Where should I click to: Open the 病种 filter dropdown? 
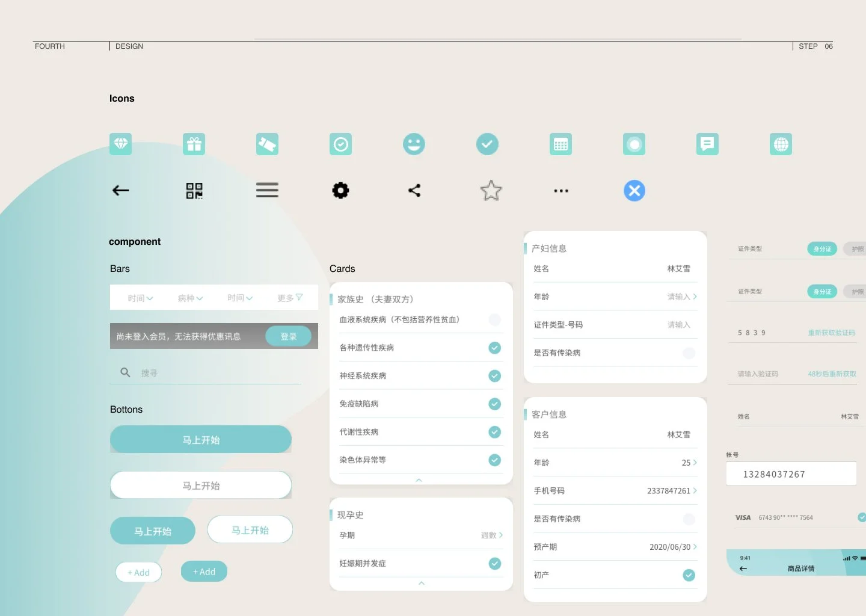click(x=189, y=297)
